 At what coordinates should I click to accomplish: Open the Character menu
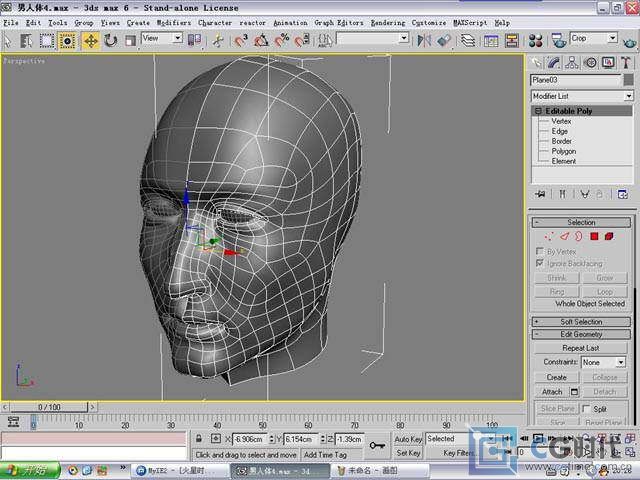(215, 23)
